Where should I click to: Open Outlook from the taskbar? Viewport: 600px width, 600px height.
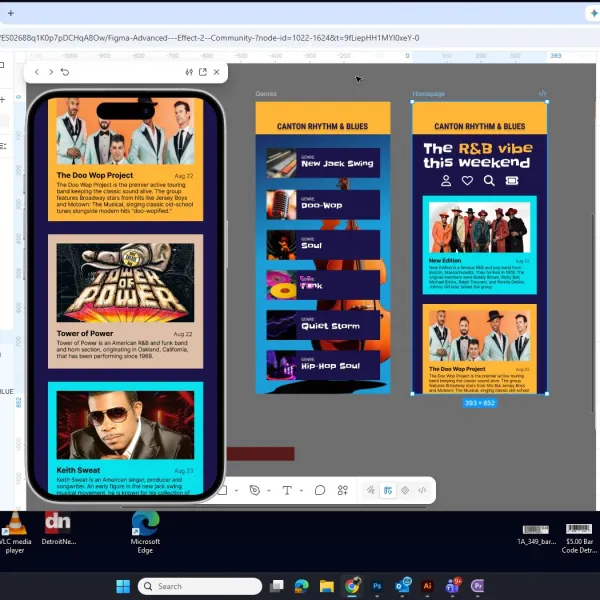403,585
